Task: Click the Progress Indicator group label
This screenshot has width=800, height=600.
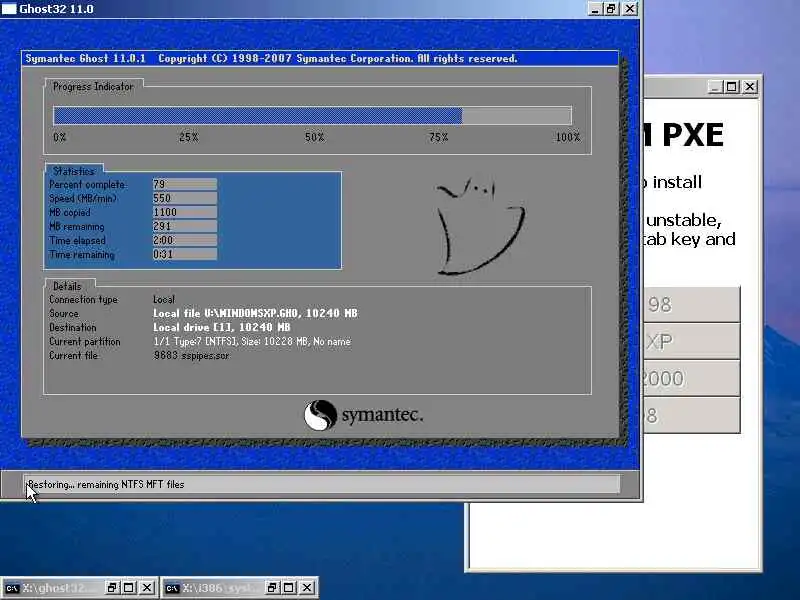Action: (x=93, y=87)
